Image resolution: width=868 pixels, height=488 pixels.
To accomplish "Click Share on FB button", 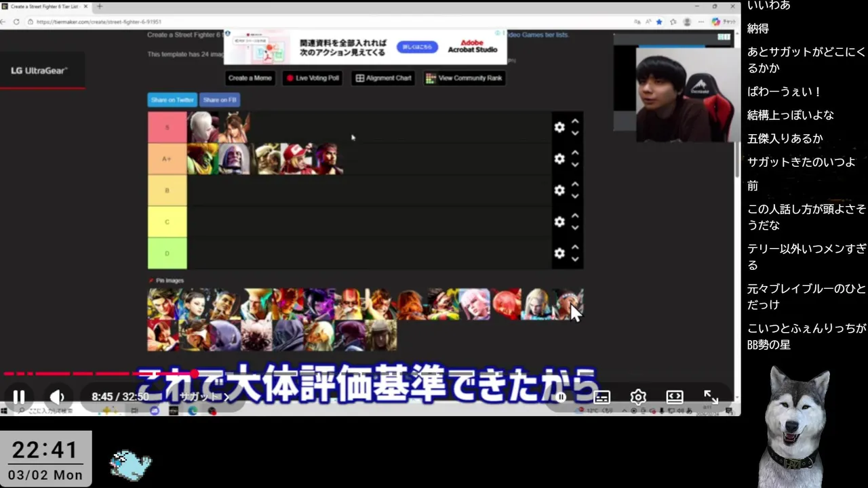I will (x=220, y=100).
